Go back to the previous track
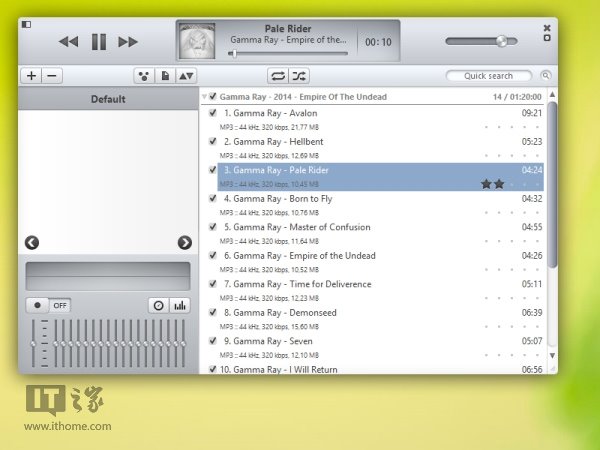The height and width of the screenshot is (450, 600). pos(68,42)
